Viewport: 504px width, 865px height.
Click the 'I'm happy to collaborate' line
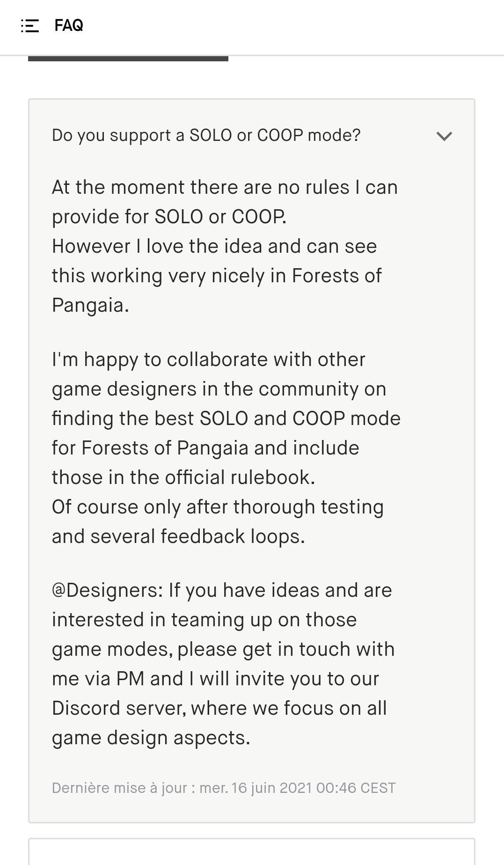click(x=209, y=359)
